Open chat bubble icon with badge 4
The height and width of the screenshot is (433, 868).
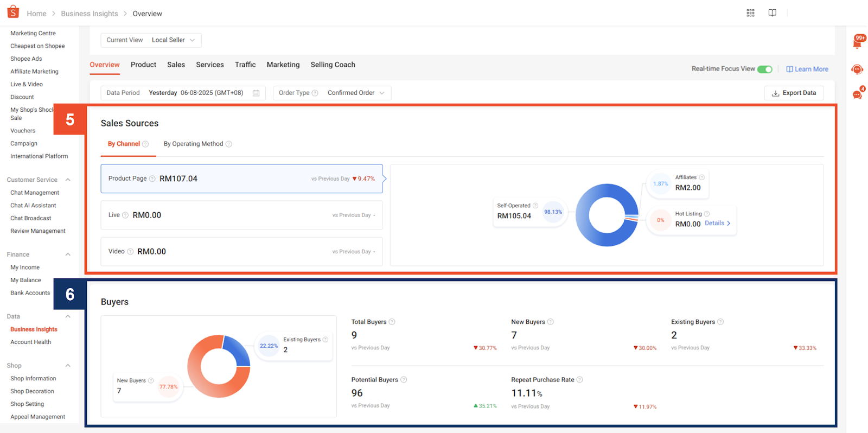[x=858, y=93]
